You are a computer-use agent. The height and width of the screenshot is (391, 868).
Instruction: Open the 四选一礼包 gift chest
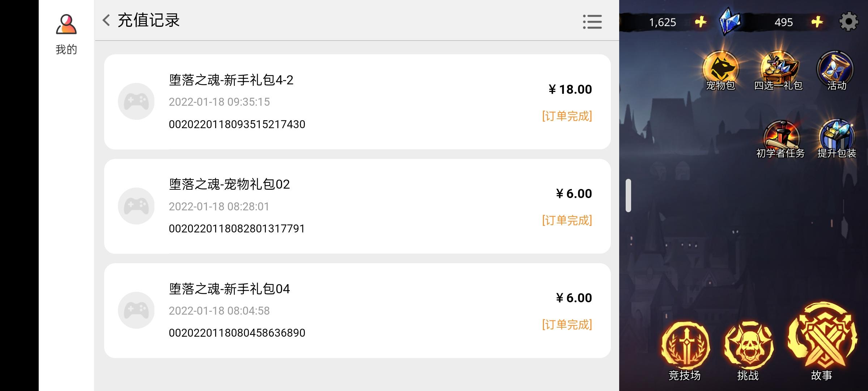[x=778, y=71]
